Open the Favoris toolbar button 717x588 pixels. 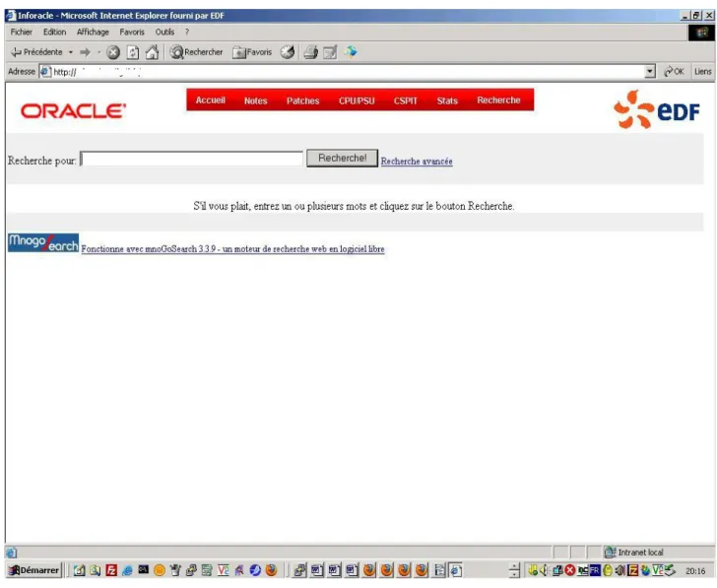pos(252,52)
